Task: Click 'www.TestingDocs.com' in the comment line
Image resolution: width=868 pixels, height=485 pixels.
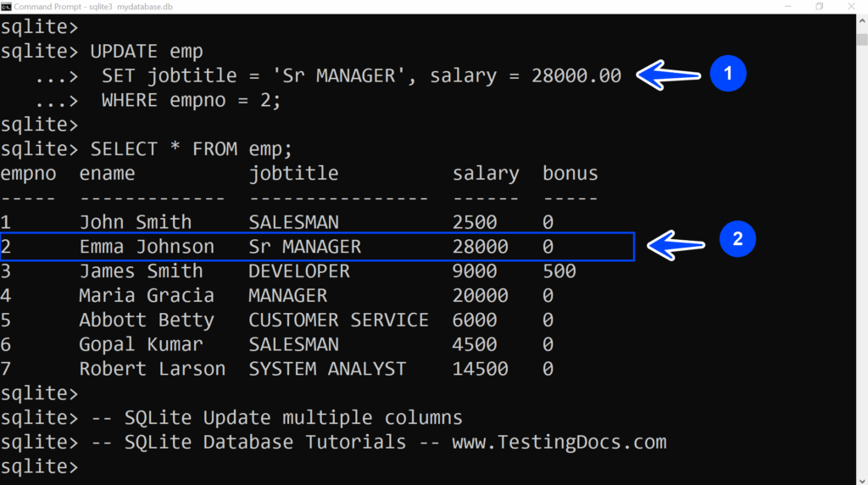Action: (559, 442)
